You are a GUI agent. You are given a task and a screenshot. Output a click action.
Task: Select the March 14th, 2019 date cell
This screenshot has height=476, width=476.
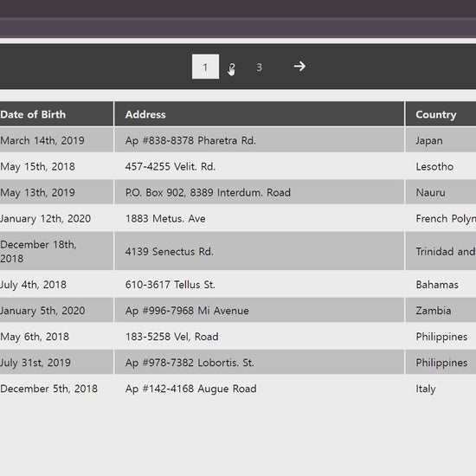click(x=56, y=140)
